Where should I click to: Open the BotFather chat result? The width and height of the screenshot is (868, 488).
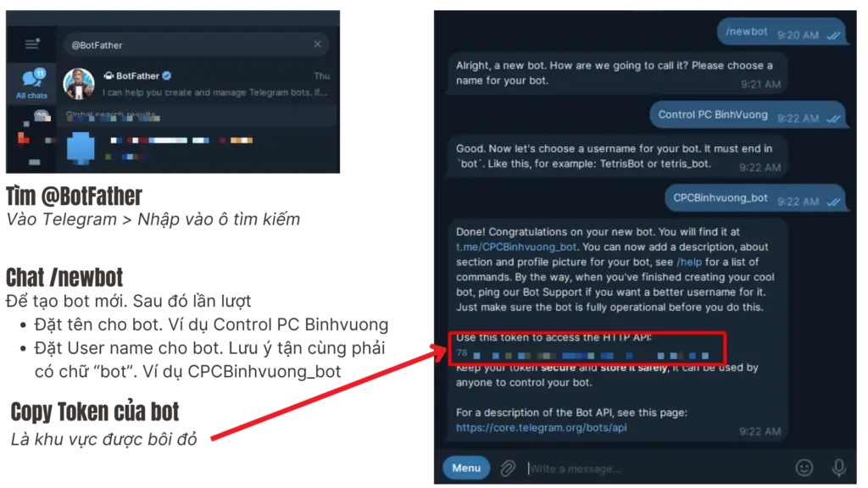pos(197,84)
